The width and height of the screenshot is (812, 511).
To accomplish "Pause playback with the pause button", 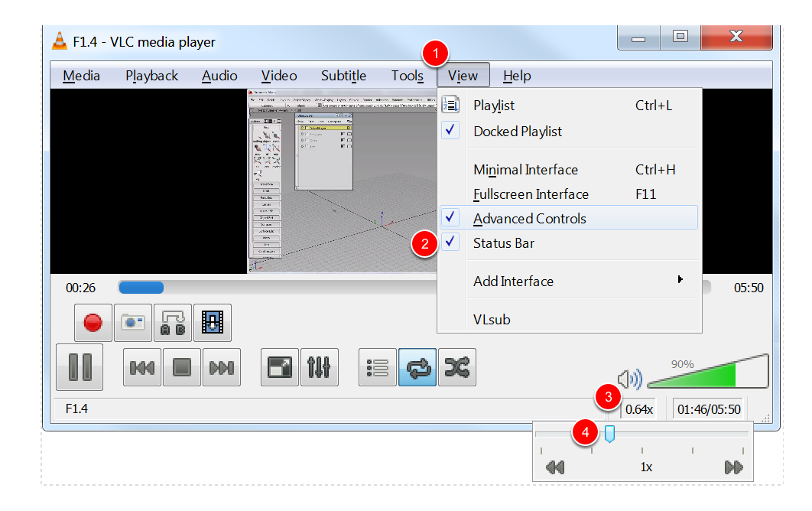I will pyautogui.click(x=80, y=367).
